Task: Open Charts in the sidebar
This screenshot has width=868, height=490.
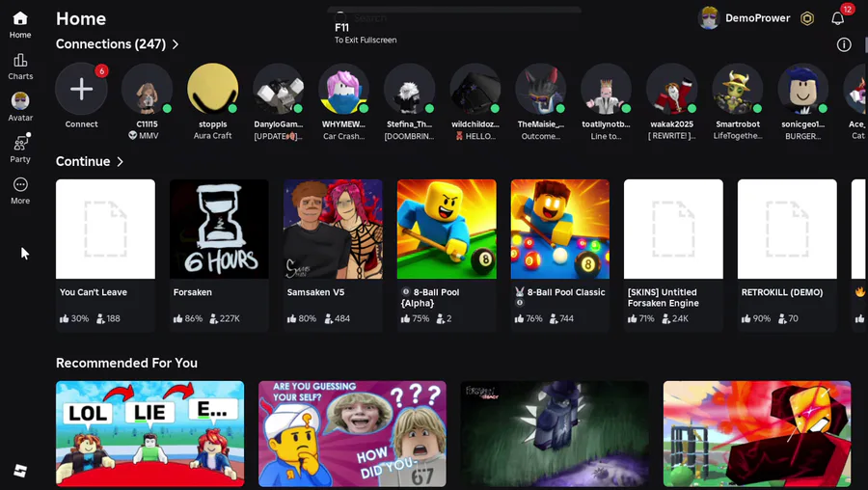Action: tap(20, 67)
